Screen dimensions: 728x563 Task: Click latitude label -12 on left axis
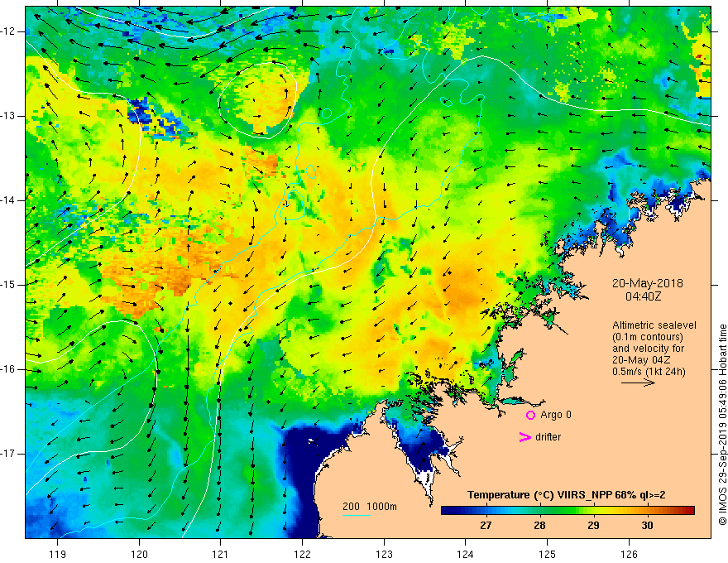8,31
